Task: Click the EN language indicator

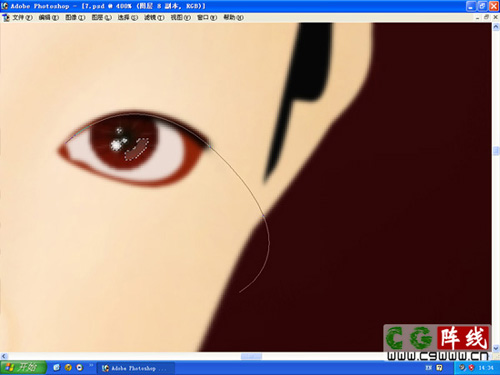Action: [429, 368]
